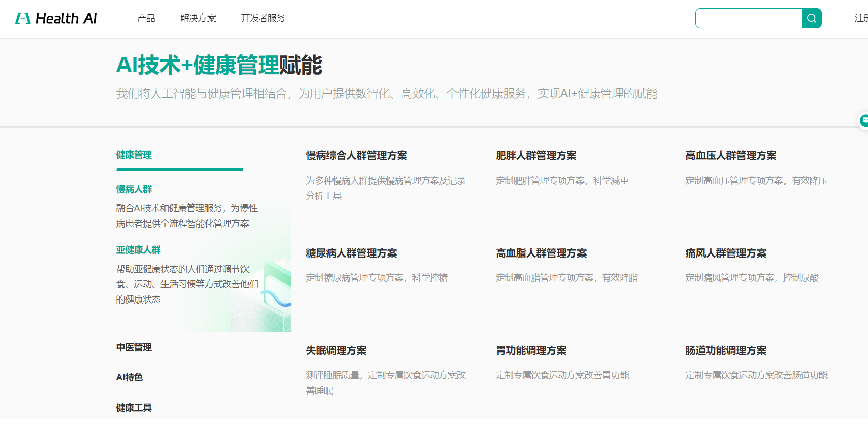The image size is (868, 425).
Task: Open 高血压人群管理方案
Action: [731, 156]
